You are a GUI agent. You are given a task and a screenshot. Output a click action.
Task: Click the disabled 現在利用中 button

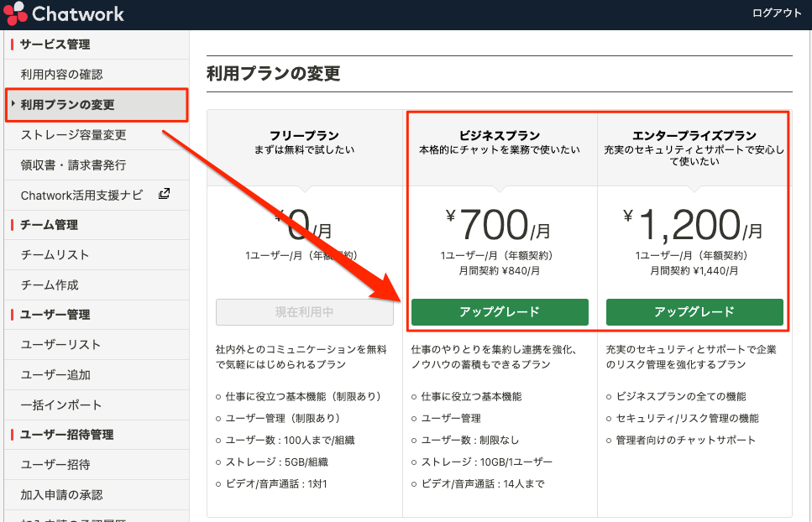click(x=305, y=312)
